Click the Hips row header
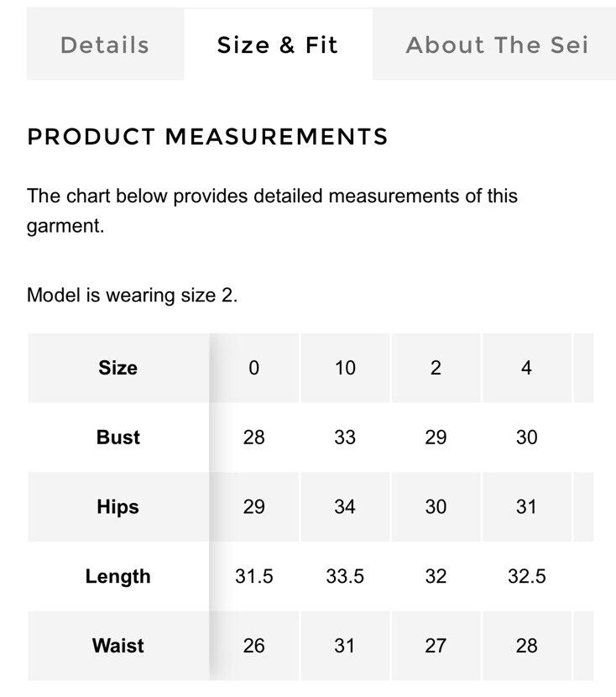This screenshot has height=697, width=616. click(118, 506)
